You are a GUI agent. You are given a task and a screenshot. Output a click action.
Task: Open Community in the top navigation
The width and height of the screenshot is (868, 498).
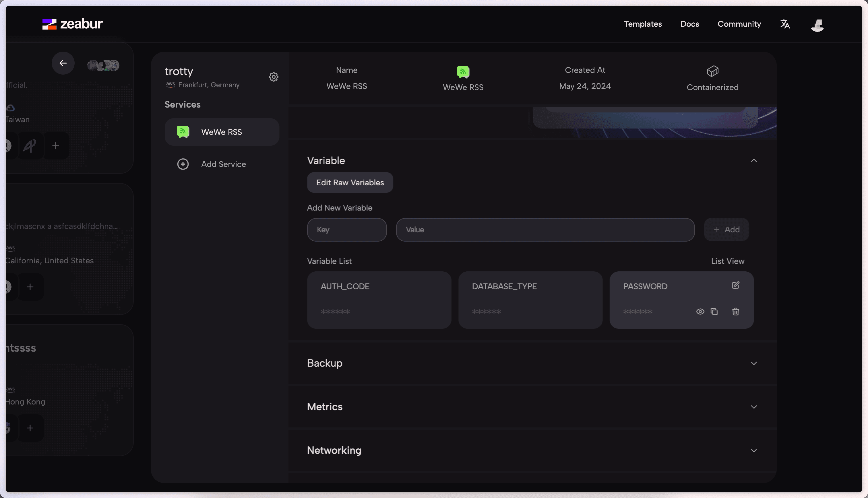tap(739, 24)
